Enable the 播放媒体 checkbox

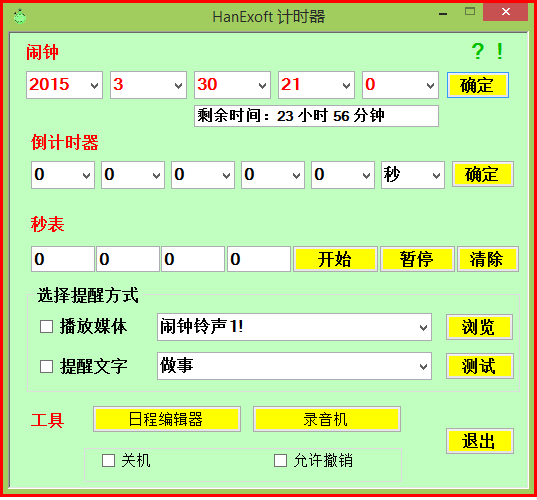pyautogui.click(x=47, y=326)
